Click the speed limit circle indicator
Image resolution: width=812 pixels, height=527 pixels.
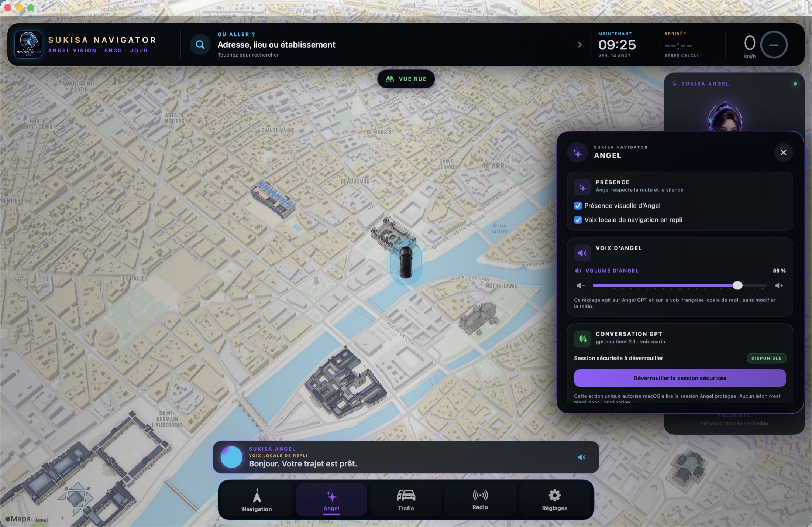(774, 45)
